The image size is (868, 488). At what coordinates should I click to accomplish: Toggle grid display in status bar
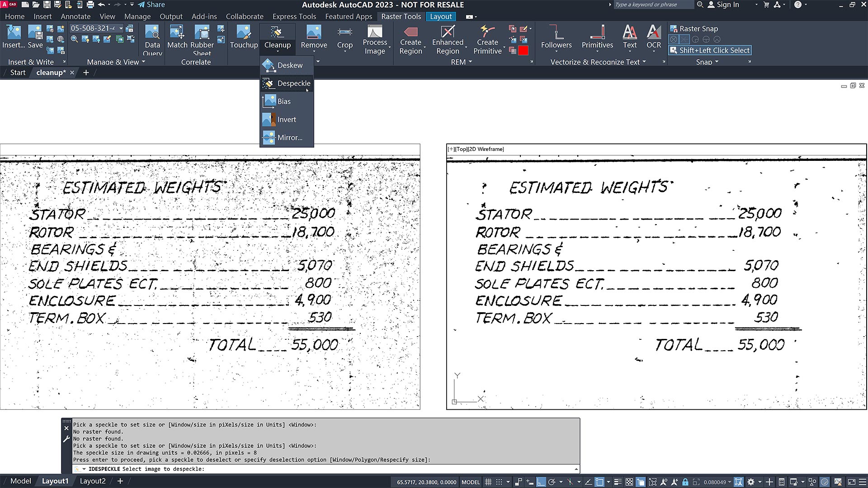(488, 482)
